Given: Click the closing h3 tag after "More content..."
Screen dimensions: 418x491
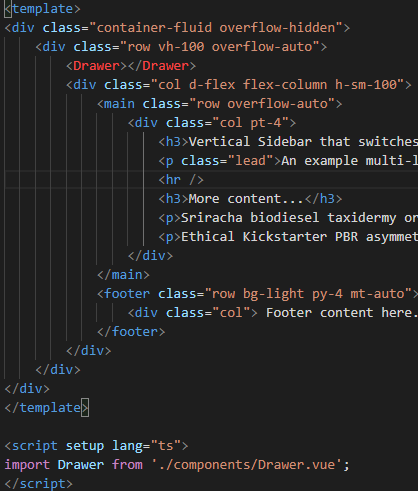Looking at the screenshot, I should 323,199.
